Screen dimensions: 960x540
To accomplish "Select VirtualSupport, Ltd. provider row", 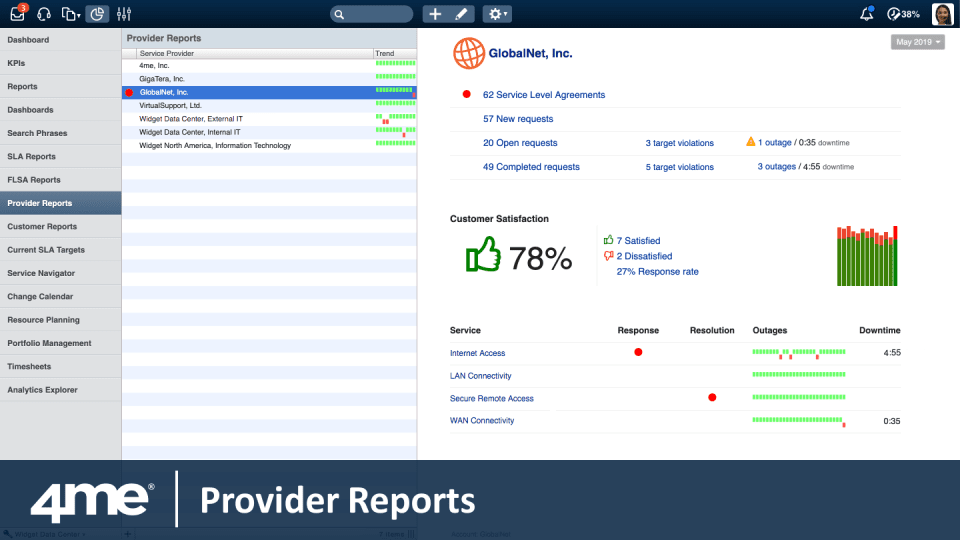I will tap(171, 105).
